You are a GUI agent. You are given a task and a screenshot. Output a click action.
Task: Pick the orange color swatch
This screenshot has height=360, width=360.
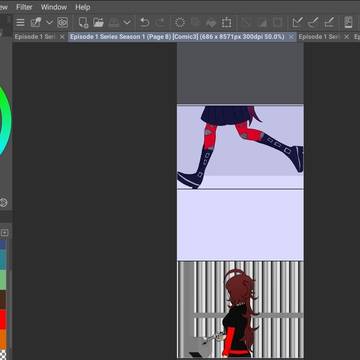click(x=3, y=339)
